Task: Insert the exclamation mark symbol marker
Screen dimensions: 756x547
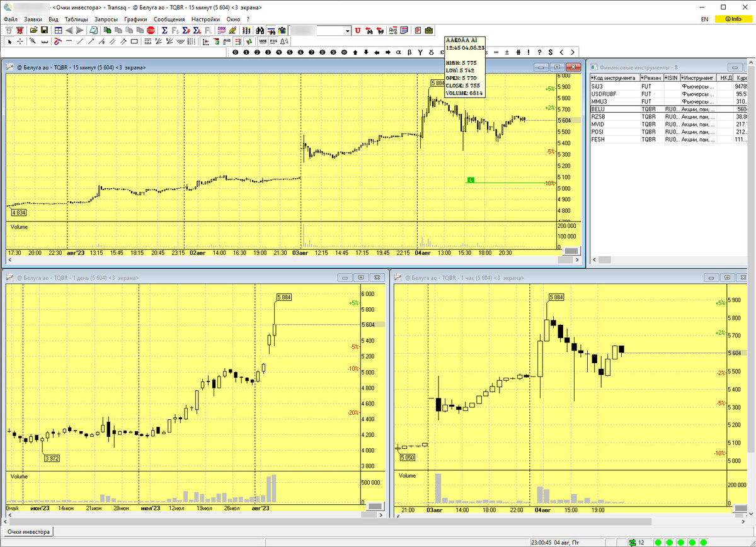Action: coord(528,52)
